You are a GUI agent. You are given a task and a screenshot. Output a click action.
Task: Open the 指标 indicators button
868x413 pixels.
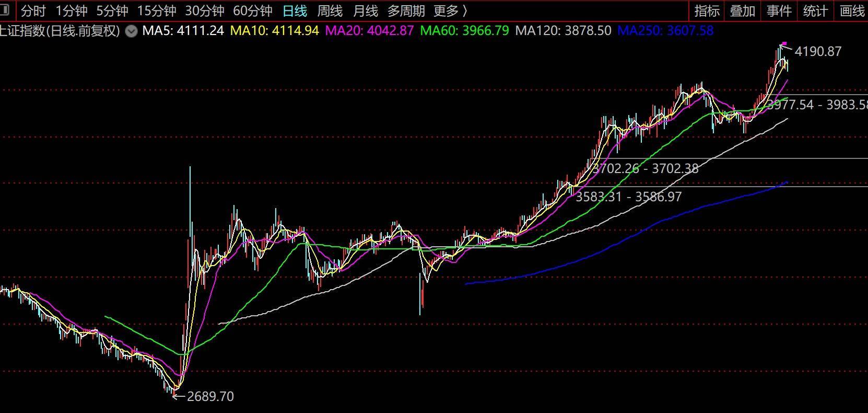[707, 10]
